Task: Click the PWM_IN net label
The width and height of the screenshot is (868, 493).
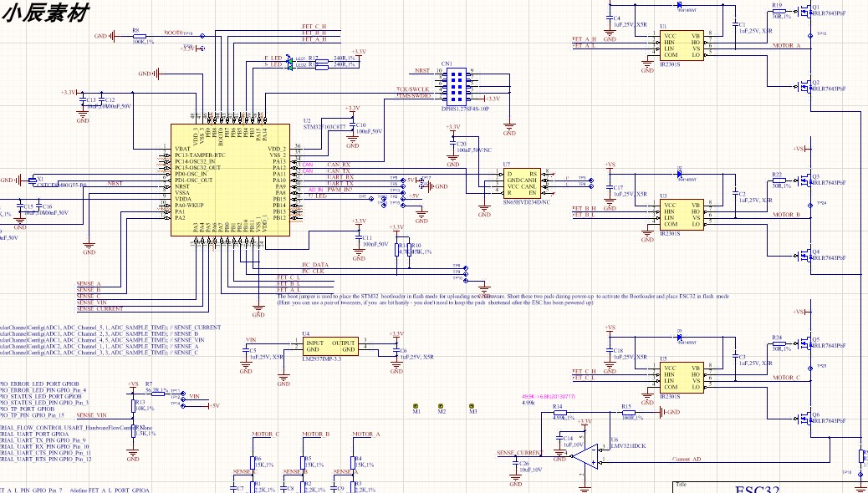Action: click(x=340, y=190)
